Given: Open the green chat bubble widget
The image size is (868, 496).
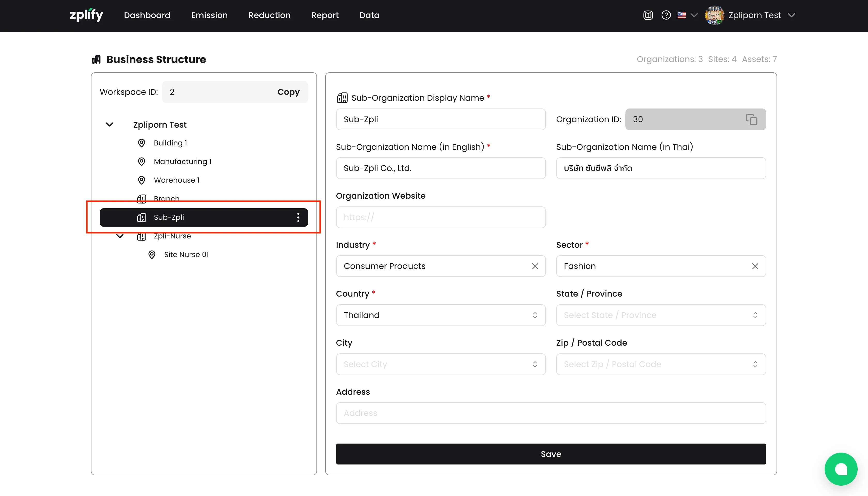Looking at the screenshot, I should [840, 469].
